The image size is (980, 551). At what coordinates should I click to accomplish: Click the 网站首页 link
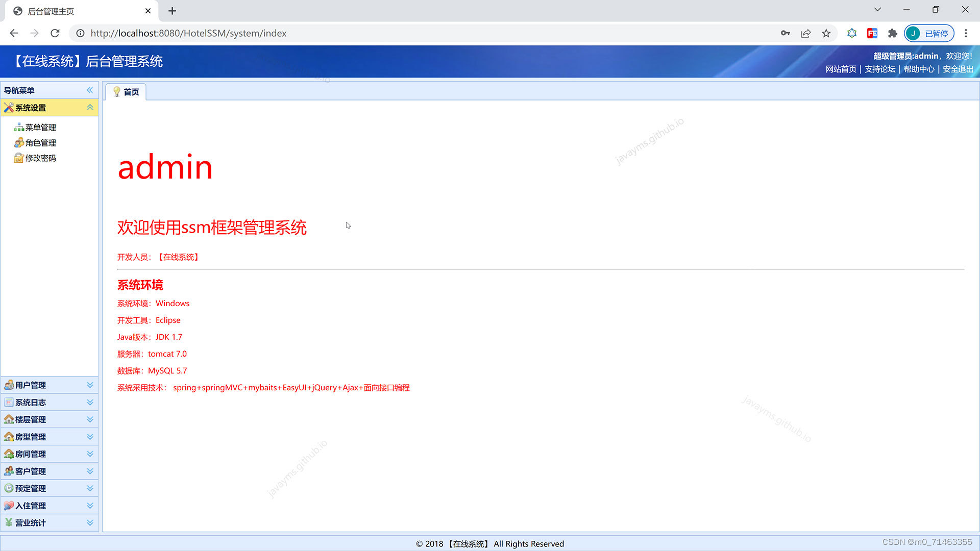click(841, 69)
